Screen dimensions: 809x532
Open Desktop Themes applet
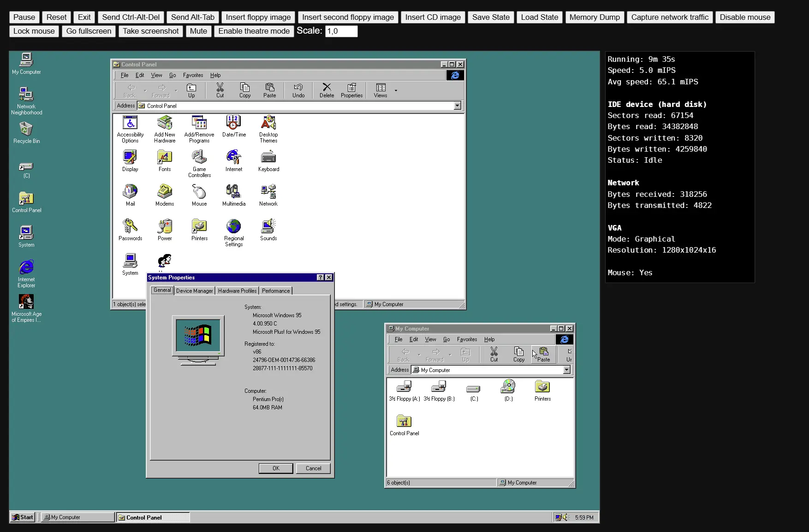pyautogui.click(x=268, y=129)
